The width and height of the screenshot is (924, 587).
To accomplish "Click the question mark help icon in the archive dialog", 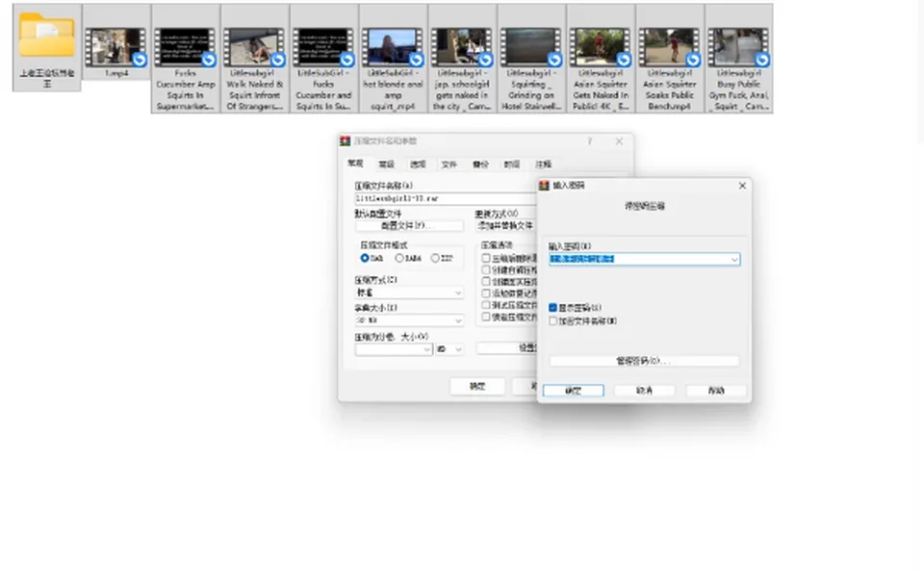I will 589,141.
